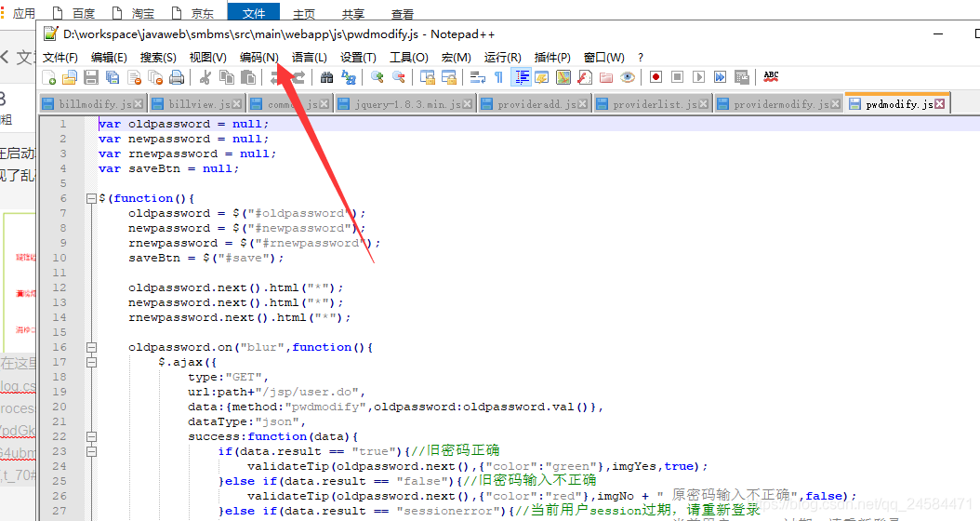Toggle word wrap in the toolbar
The width and height of the screenshot is (980, 521).
coord(477,77)
